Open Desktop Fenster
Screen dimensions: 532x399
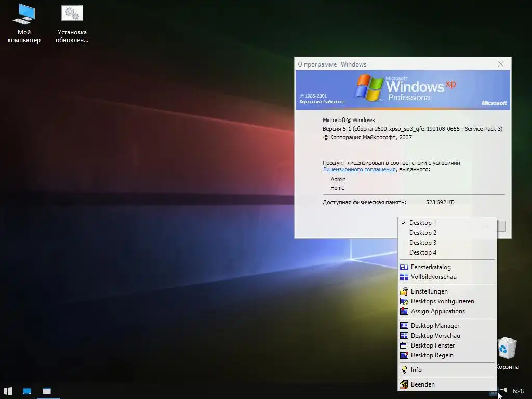[447, 345]
